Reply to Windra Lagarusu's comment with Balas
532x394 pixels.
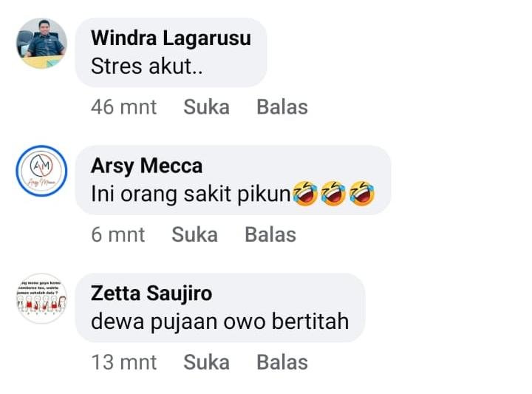(282, 107)
